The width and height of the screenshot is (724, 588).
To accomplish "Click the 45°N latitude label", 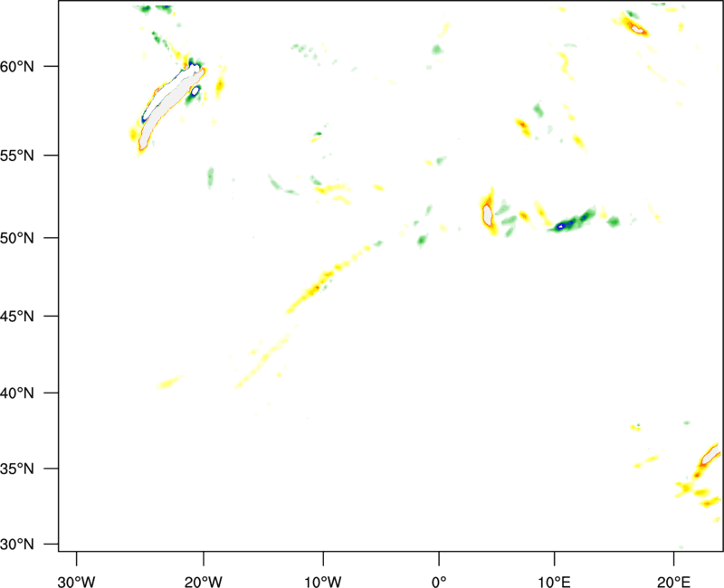I will click(x=17, y=317).
